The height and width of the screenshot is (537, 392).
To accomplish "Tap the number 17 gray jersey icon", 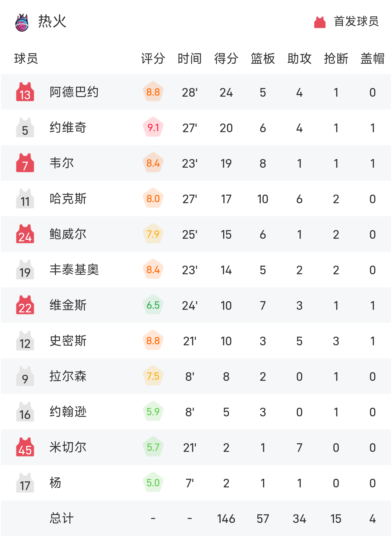I will [x=25, y=483].
